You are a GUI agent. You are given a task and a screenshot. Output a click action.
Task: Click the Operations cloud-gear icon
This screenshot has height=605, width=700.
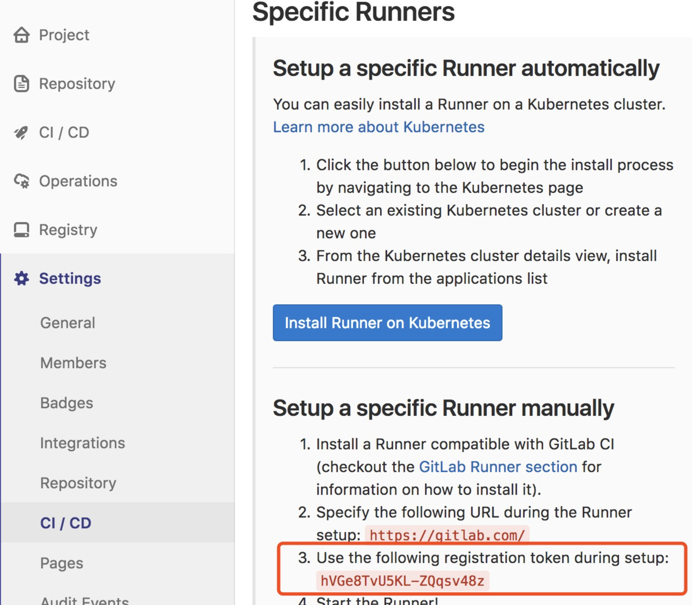(21, 181)
